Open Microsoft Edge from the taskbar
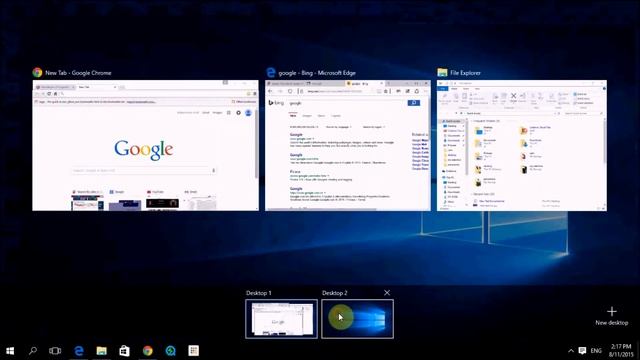Image resolution: width=640 pixels, height=360 pixels. click(79, 351)
